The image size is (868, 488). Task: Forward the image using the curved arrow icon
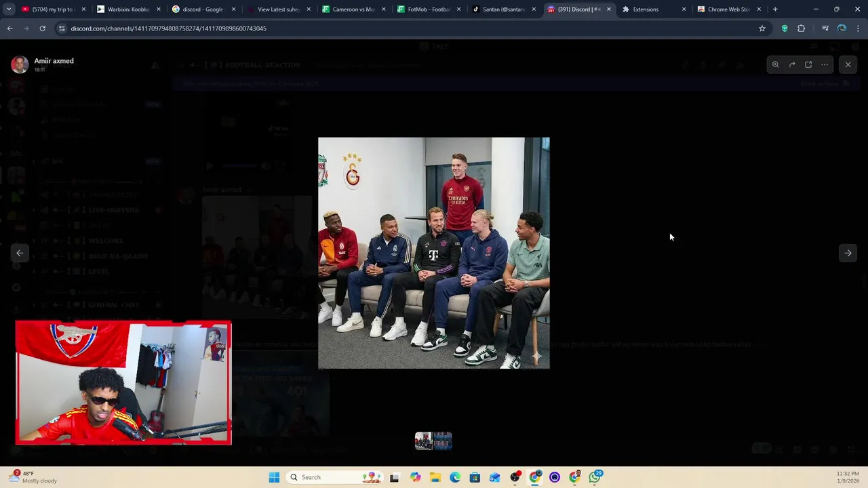click(x=792, y=64)
